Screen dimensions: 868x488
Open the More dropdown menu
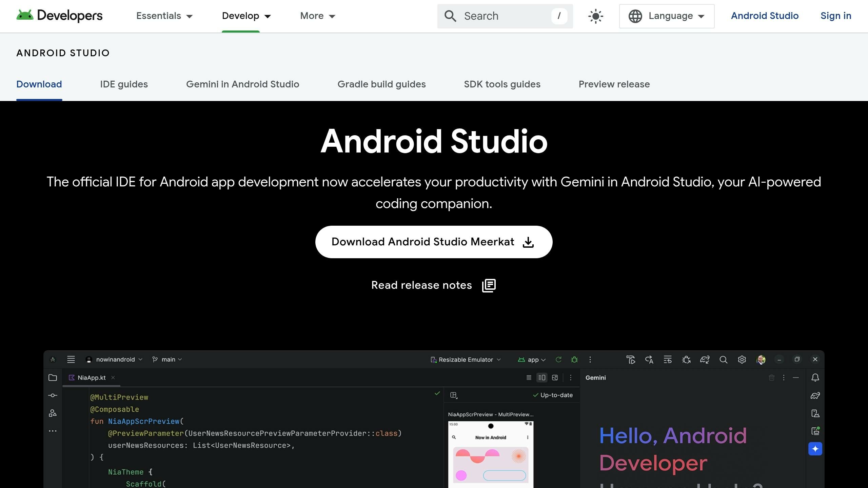click(x=318, y=16)
